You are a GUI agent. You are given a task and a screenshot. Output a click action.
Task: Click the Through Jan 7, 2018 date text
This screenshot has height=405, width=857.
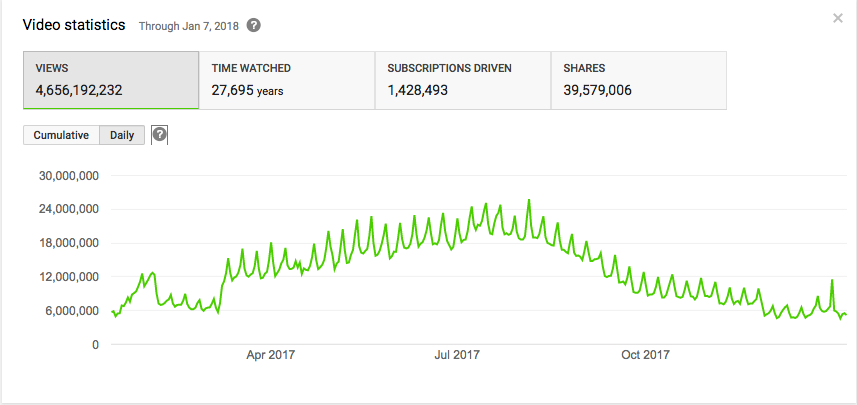[x=189, y=26]
